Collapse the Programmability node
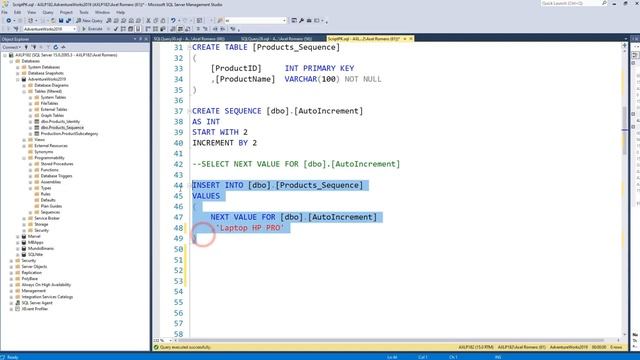This screenshot has width=640, height=360. click(x=24, y=158)
